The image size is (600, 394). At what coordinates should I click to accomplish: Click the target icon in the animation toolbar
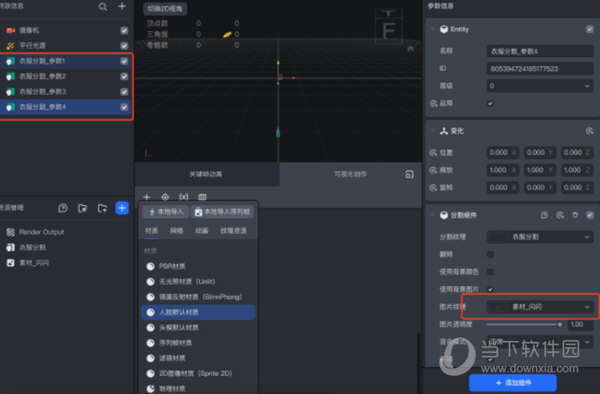[x=165, y=197]
